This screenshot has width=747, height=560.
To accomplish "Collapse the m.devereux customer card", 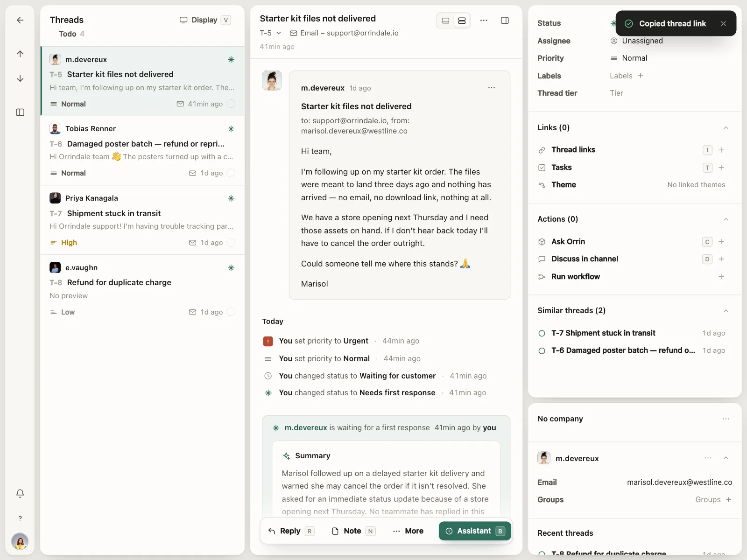I will point(726,458).
